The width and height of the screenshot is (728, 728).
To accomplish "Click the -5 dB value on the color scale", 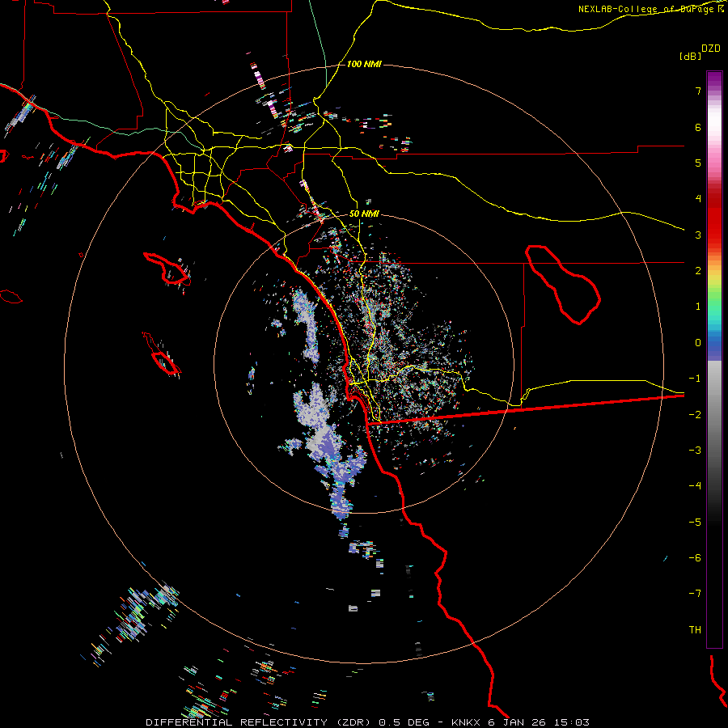I will [x=695, y=523].
